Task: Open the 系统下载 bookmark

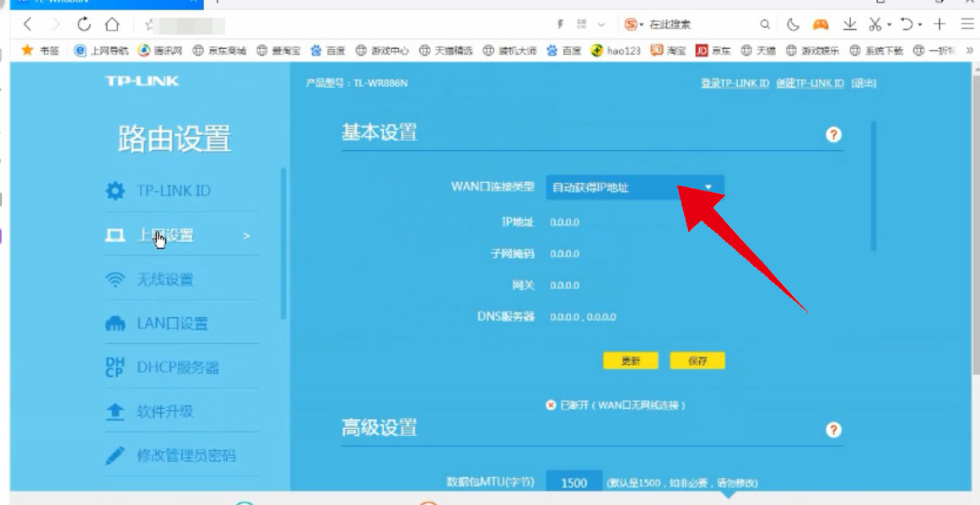Action: (x=876, y=51)
